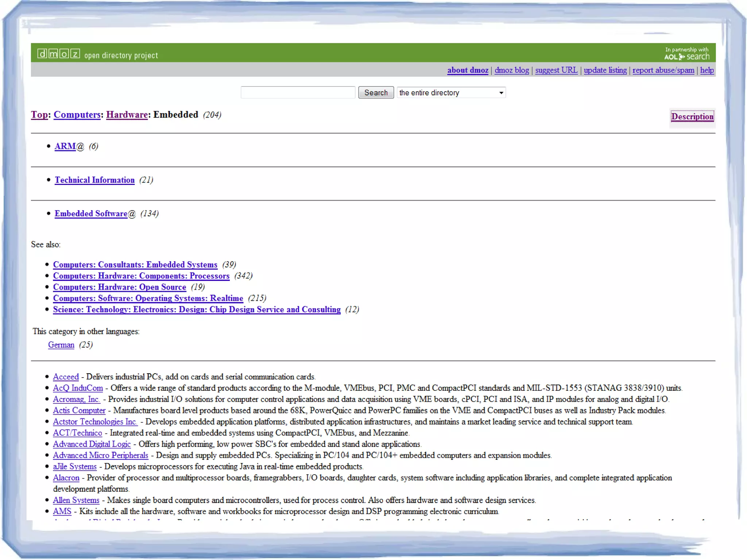
Task: Open Computers: Consultants: Embedded Systems link
Action: [x=135, y=264]
